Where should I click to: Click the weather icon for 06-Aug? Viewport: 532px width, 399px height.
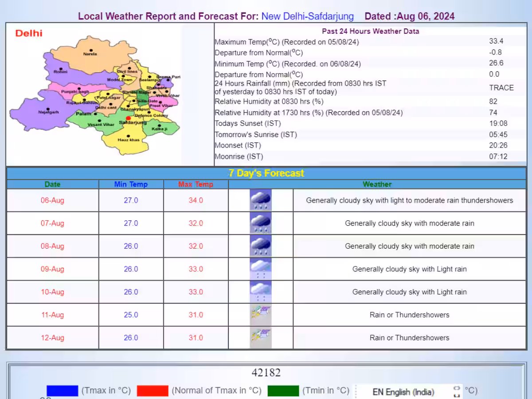[x=261, y=200]
